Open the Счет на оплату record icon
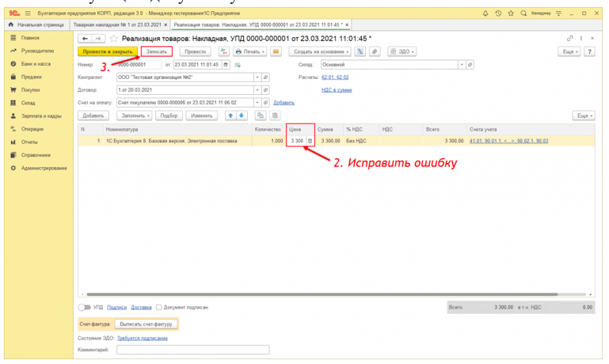 click(265, 103)
